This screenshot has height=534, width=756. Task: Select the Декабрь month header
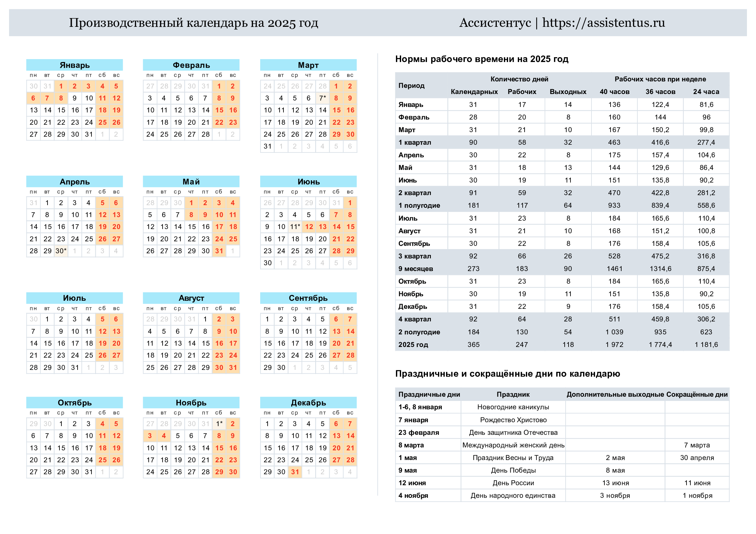point(308,403)
